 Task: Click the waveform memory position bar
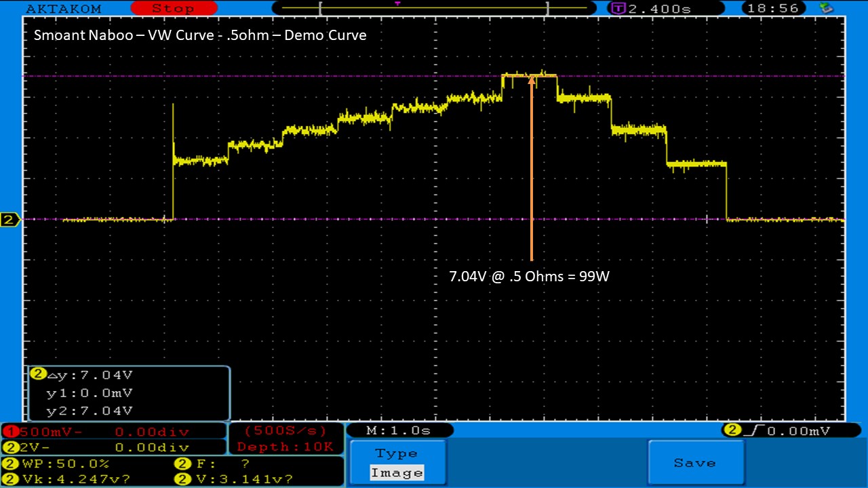coord(433,9)
